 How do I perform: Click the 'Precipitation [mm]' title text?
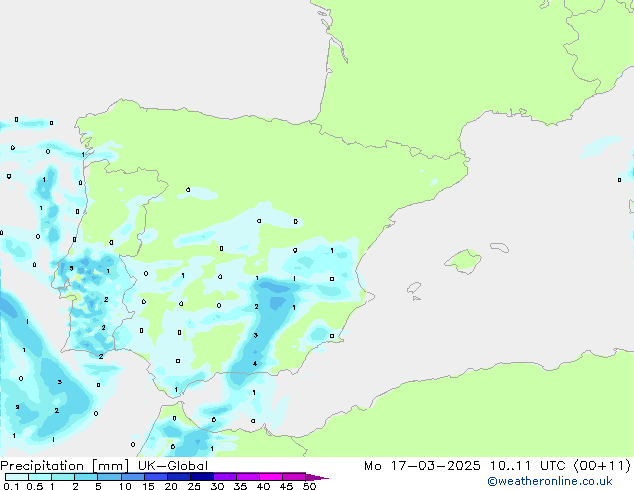tap(65, 466)
